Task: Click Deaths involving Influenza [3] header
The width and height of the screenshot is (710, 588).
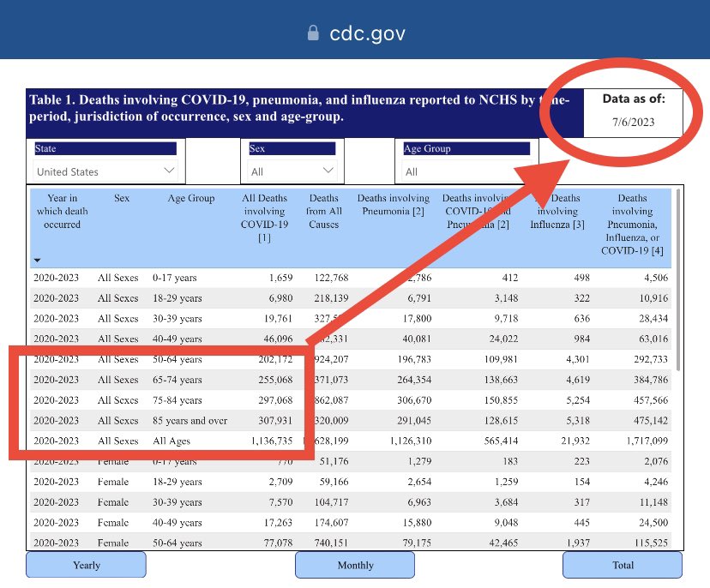Action: (557, 211)
